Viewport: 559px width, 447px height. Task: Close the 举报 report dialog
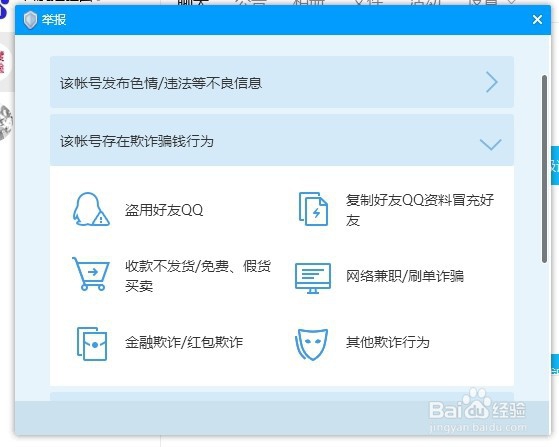(x=537, y=20)
